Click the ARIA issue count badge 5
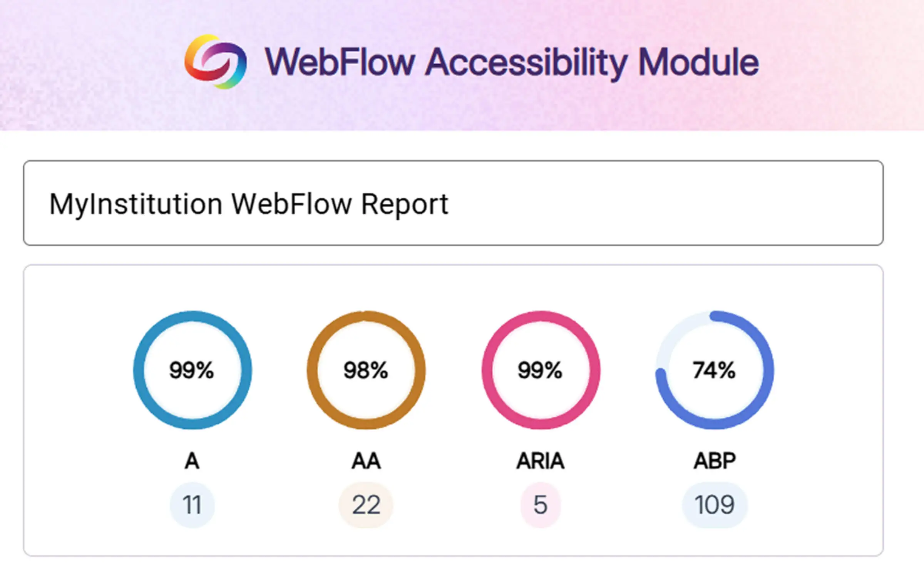 [x=541, y=505]
